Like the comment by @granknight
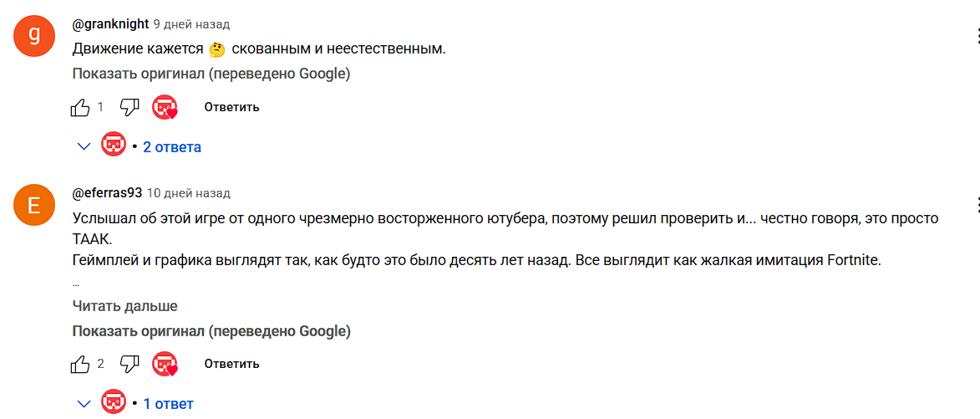Screen dimensions: 980x419 [81, 108]
